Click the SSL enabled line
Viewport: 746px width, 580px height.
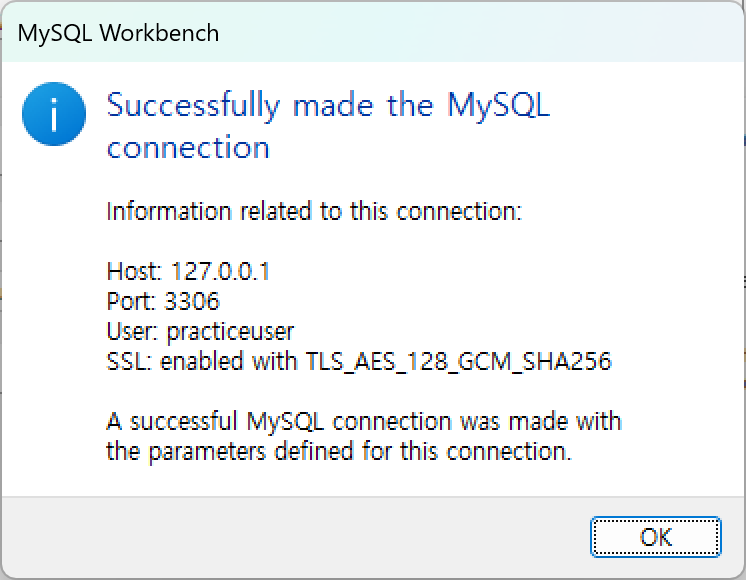point(359,361)
